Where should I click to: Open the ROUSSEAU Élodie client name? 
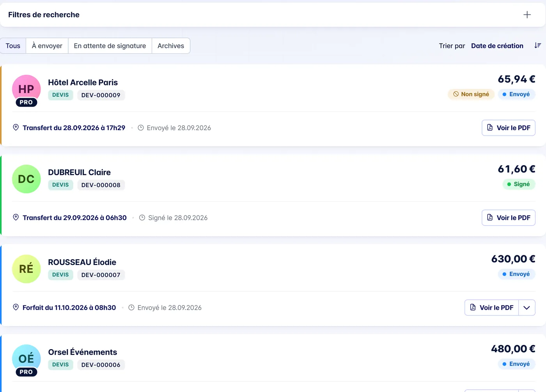[82, 262]
